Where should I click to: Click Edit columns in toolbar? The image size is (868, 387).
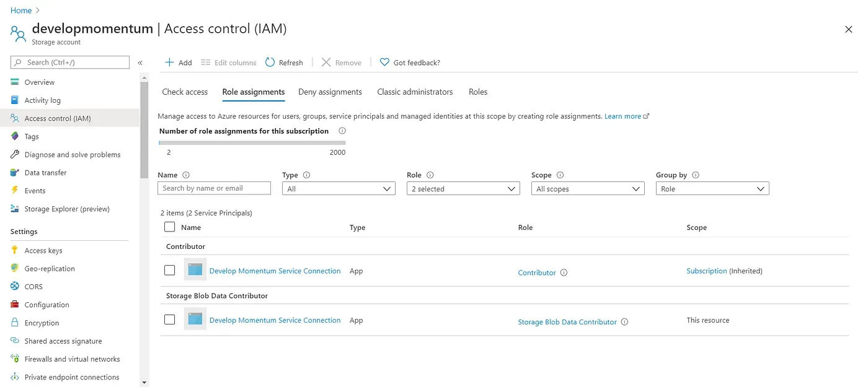tap(229, 63)
